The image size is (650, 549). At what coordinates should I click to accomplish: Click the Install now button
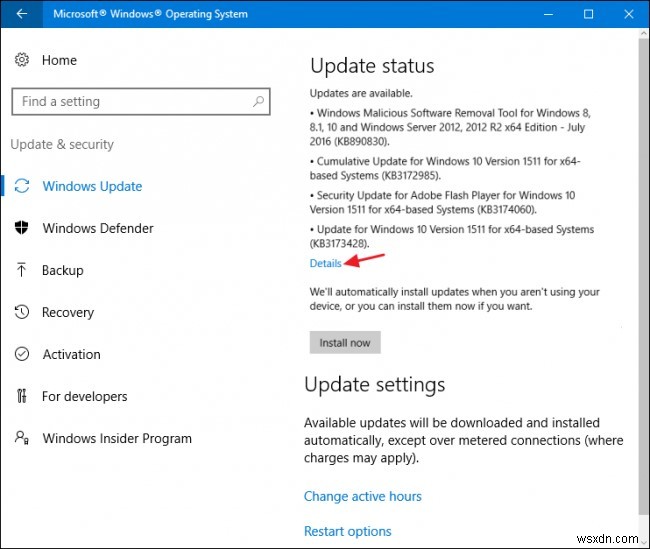[345, 343]
